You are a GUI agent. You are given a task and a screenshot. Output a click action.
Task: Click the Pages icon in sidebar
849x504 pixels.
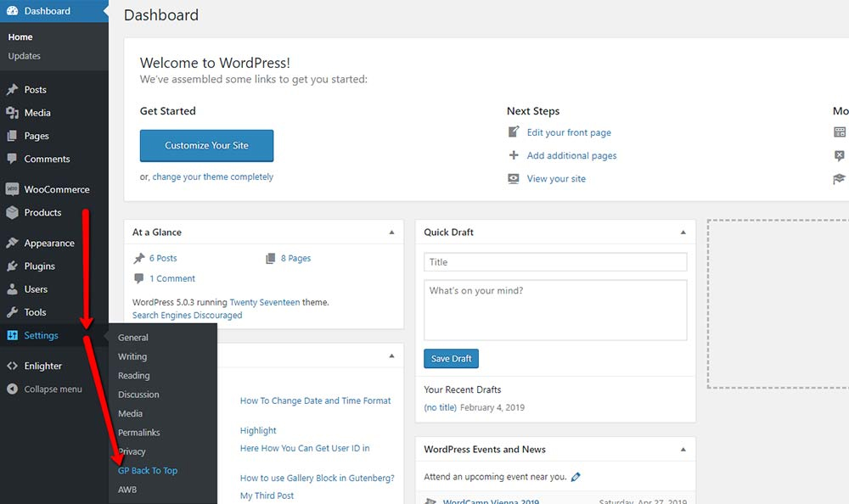(12, 136)
